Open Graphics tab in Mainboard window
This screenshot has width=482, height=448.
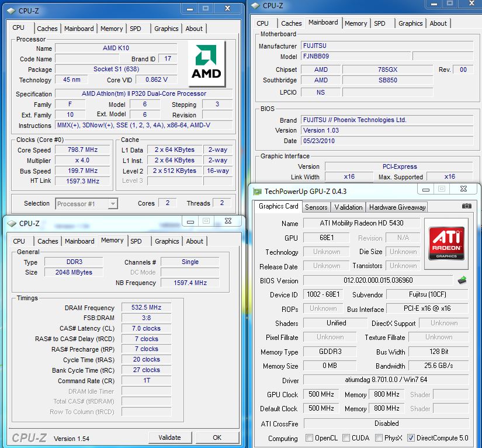pos(410,23)
